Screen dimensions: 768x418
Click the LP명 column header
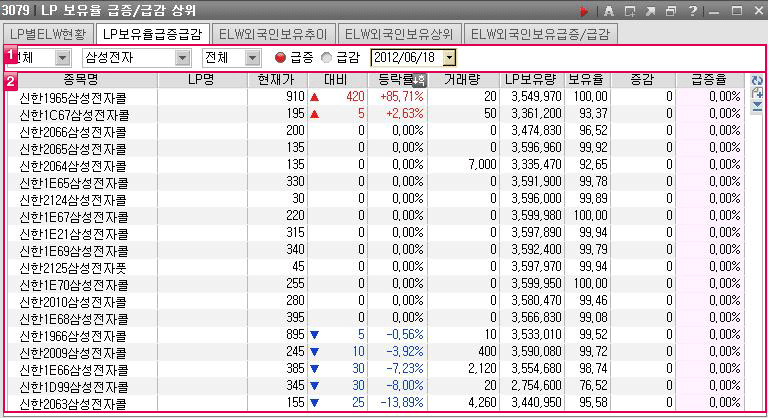pos(202,80)
